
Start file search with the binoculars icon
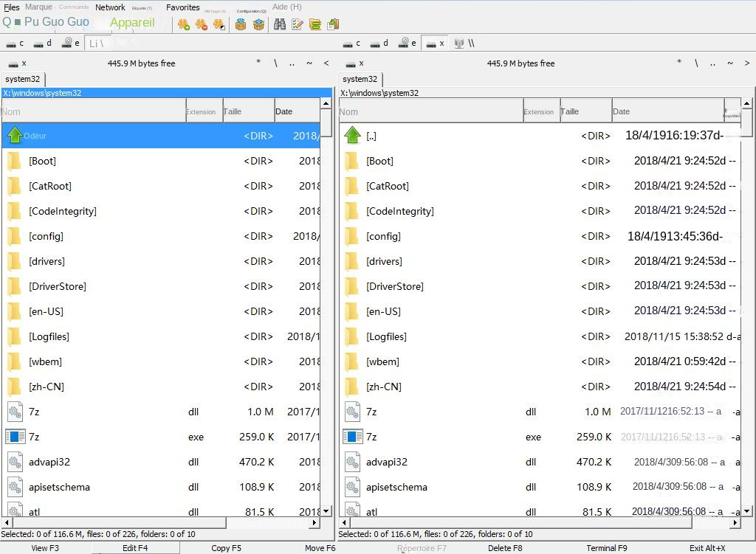point(281,24)
